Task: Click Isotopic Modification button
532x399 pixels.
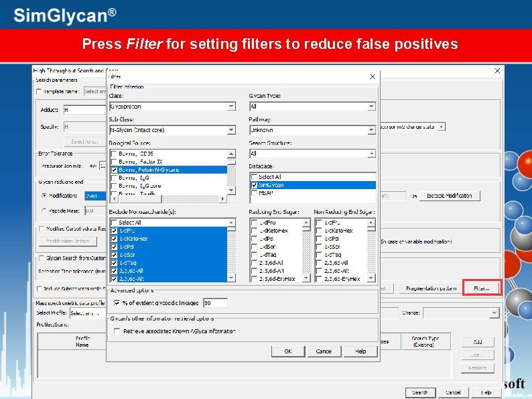Action: pyautogui.click(x=450, y=196)
